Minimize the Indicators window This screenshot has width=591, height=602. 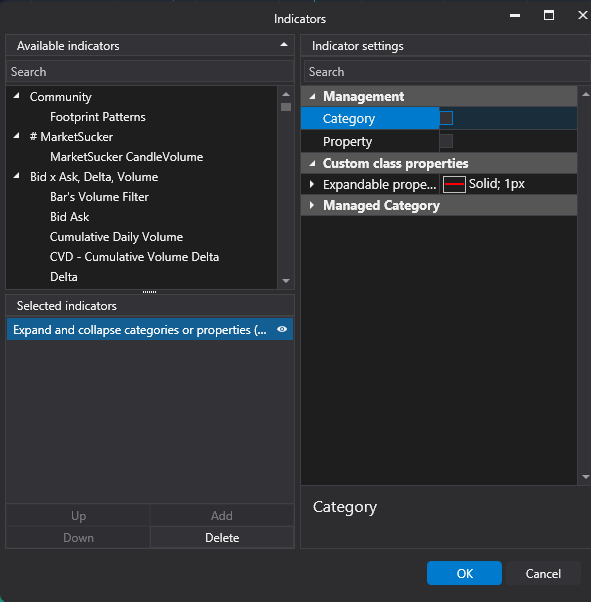pyautogui.click(x=515, y=15)
